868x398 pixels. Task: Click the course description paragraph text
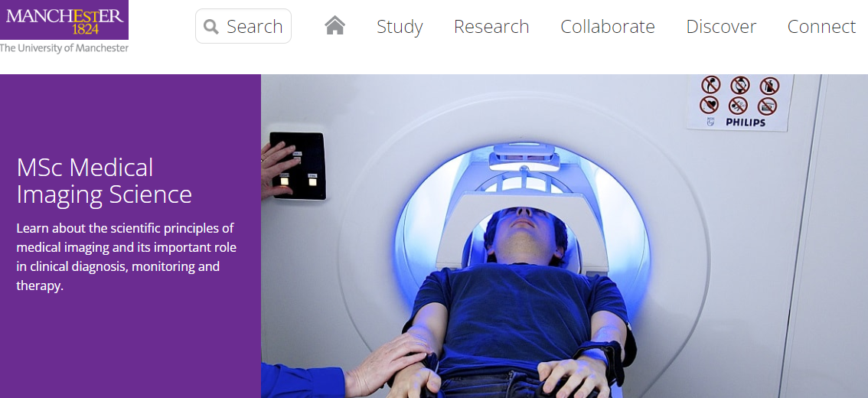point(126,257)
